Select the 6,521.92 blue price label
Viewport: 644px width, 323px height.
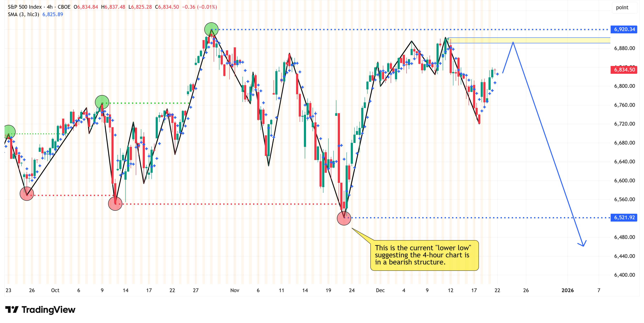[624, 218]
